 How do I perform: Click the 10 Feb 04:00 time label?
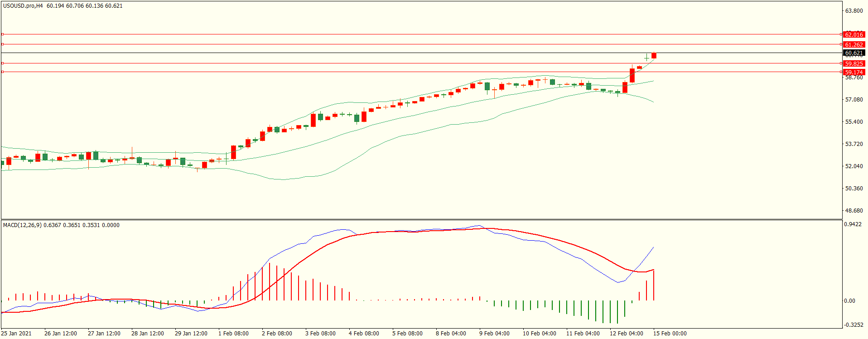540,334
